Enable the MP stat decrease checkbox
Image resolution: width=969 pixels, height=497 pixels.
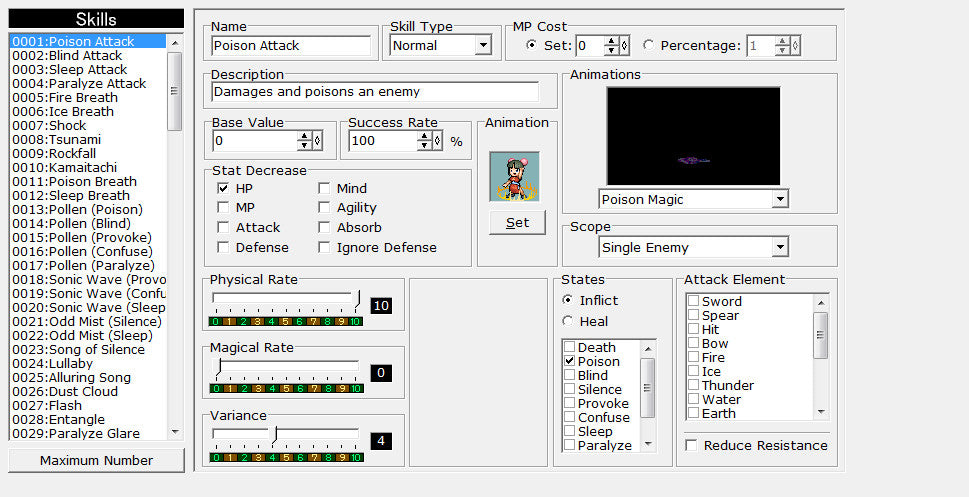223,208
